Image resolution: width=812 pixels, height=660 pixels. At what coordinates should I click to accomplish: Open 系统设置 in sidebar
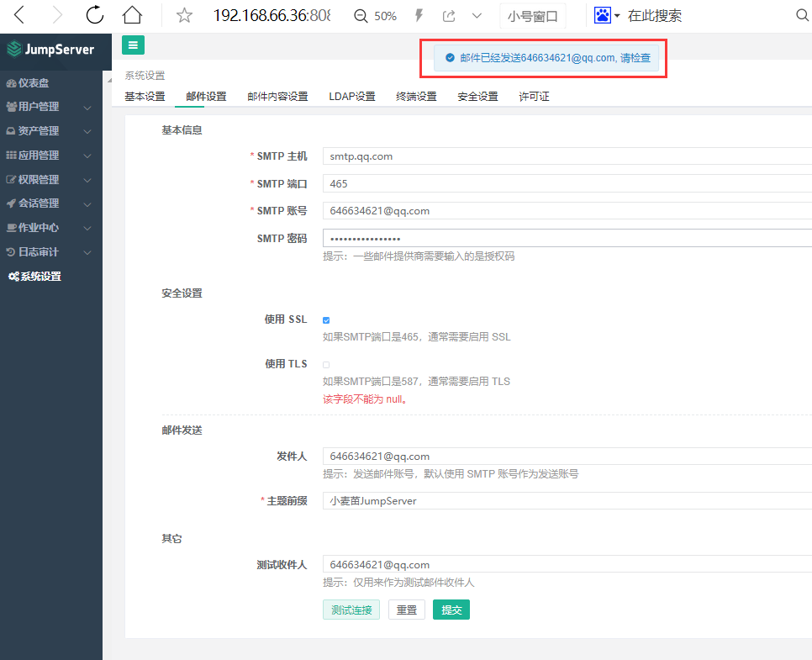(x=34, y=277)
